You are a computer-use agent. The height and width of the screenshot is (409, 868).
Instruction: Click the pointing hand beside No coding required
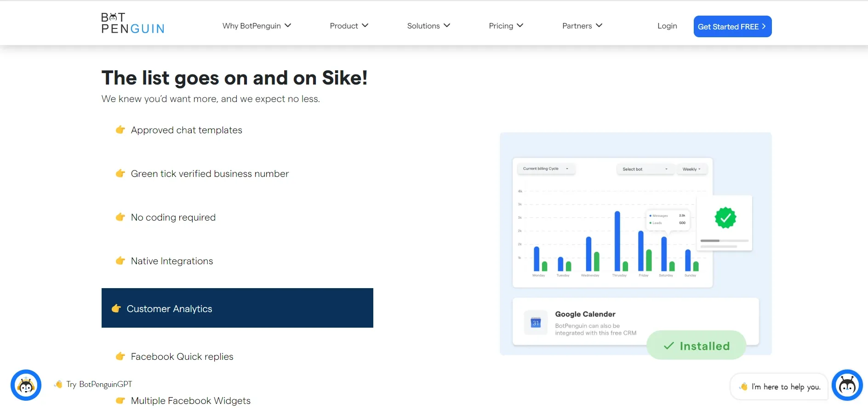[120, 217]
